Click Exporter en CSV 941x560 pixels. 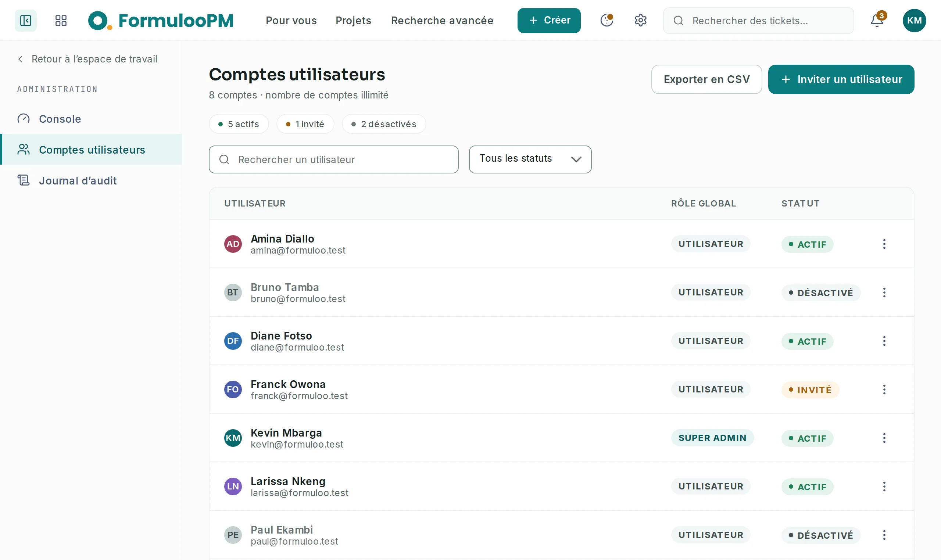(706, 79)
